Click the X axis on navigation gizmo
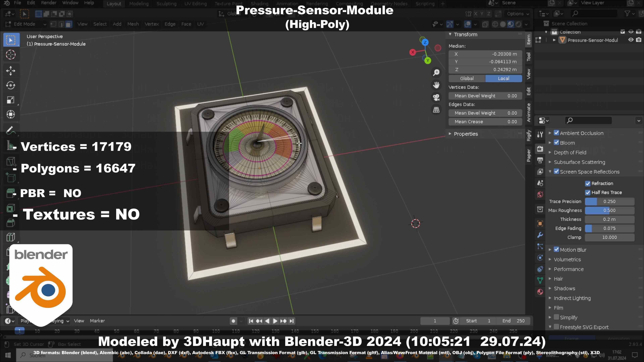 point(413,52)
